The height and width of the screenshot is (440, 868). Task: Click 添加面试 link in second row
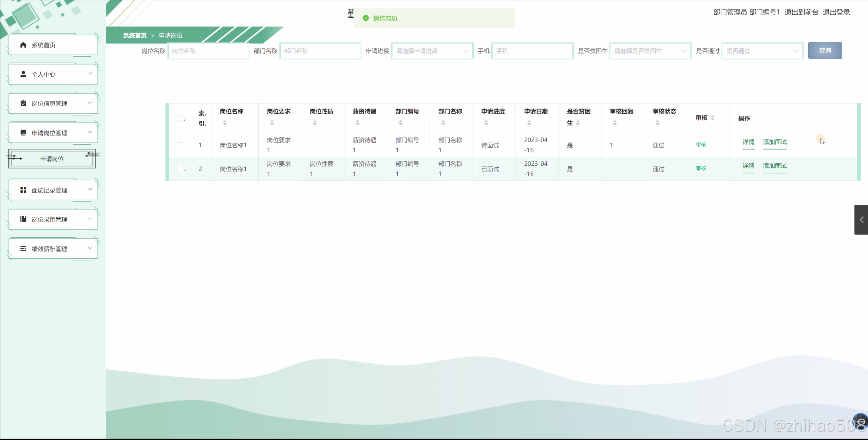pyautogui.click(x=775, y=166)
